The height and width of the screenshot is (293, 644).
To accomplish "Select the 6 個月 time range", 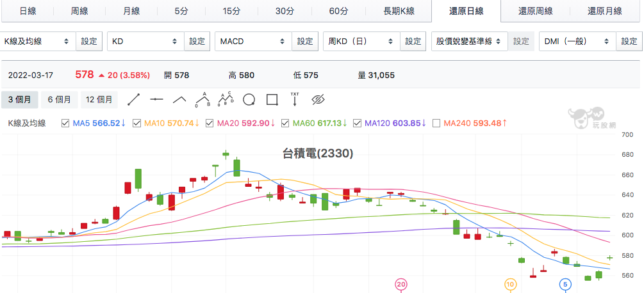I will (x=60, y=100).
